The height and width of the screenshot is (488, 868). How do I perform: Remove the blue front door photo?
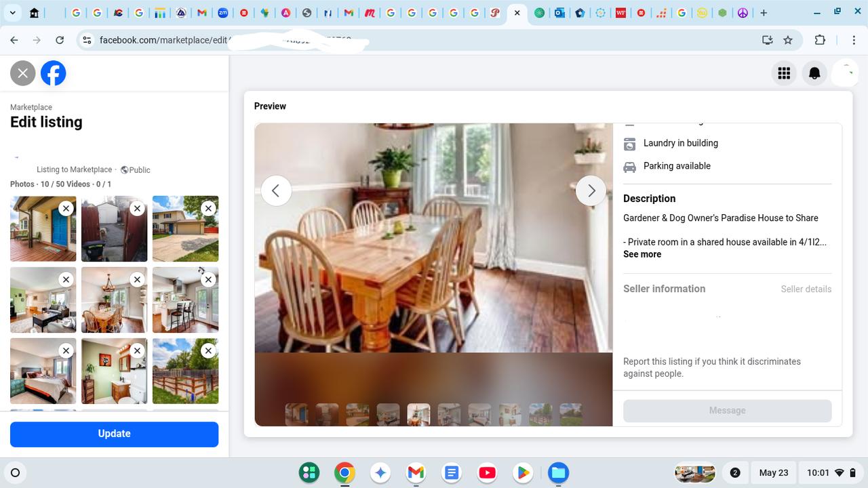pyautogui.click(x=66, y=209)
